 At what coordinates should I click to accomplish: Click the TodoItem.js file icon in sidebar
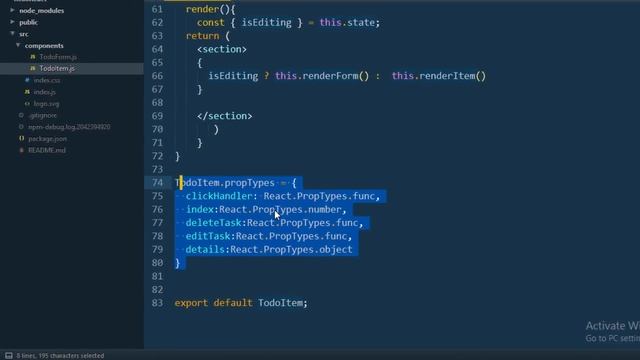point(33,68)
